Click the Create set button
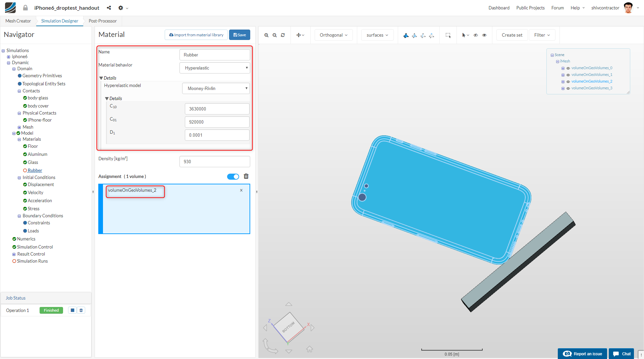Viewport: 644px width, 359px height. point(512,35)
